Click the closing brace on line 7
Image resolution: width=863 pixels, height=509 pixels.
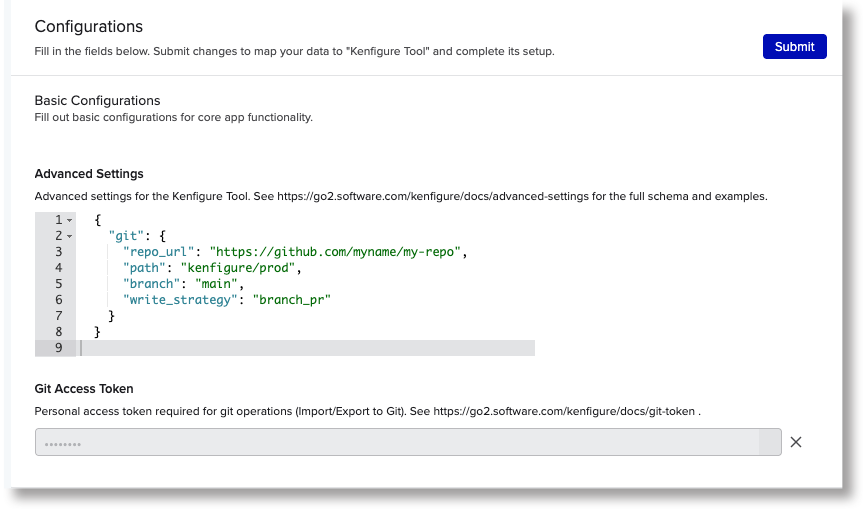(111, 316)
